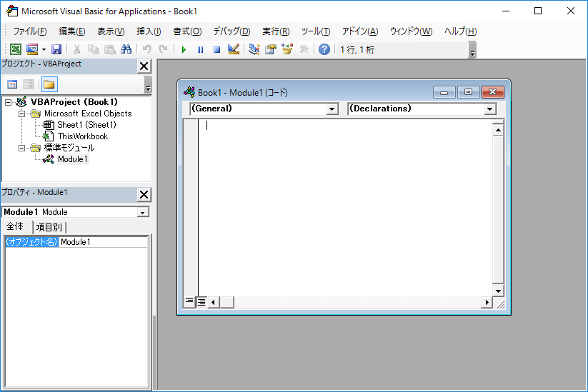Switch to the 全体 properties tab
Image resolution: width=588 pixels, height=392 pixels.
click(x=16, y=227)
